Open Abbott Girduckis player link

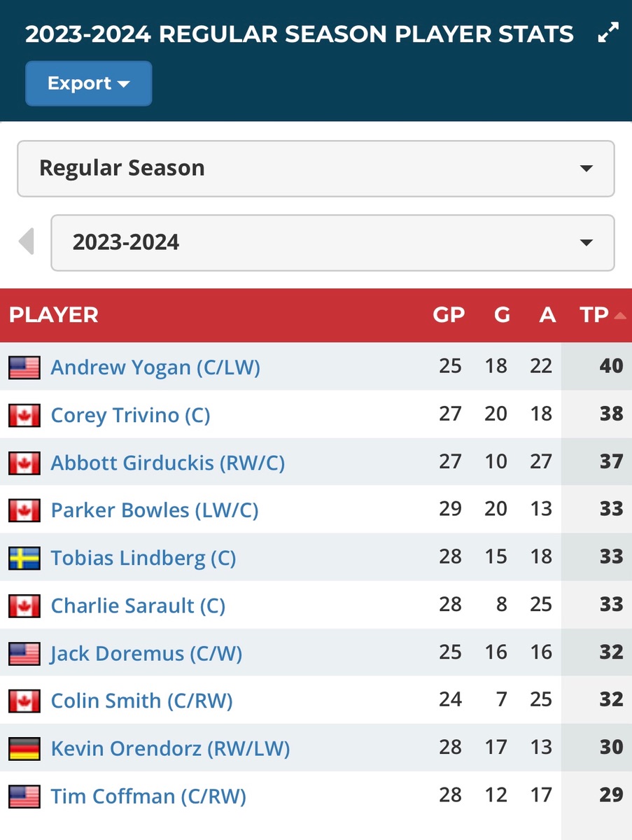tap(168, 463)
